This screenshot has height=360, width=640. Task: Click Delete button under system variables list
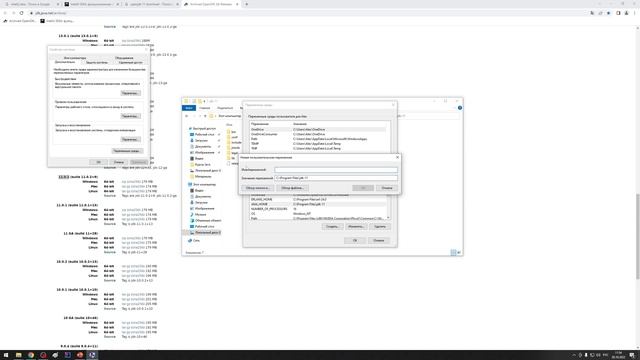pyautogui.click(x=380, y=227)
